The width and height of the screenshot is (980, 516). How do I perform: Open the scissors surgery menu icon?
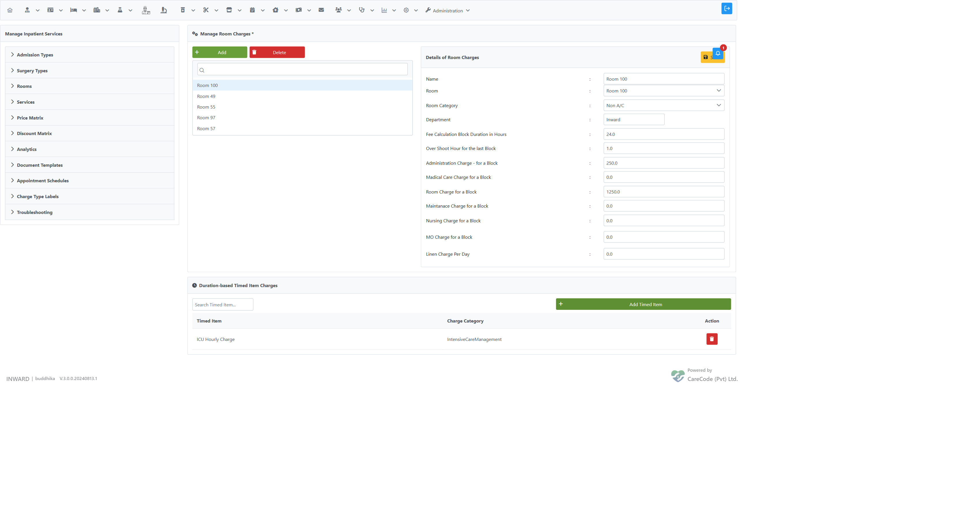pos(206,10)
